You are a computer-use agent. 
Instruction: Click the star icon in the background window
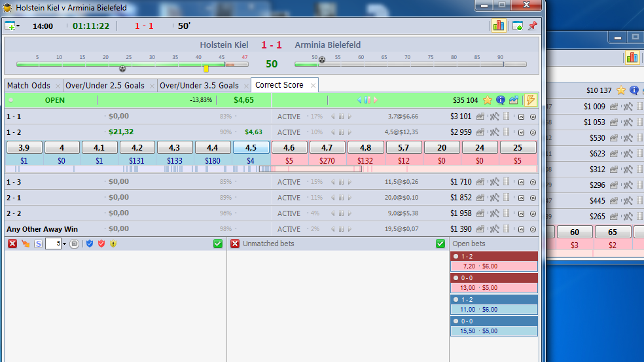[x=621, y=90]
